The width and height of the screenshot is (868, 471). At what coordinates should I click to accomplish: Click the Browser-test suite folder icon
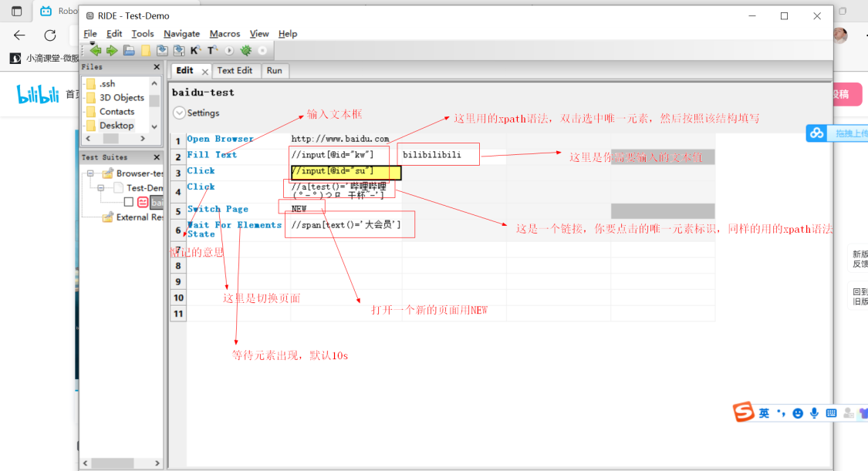coord(108,173)
